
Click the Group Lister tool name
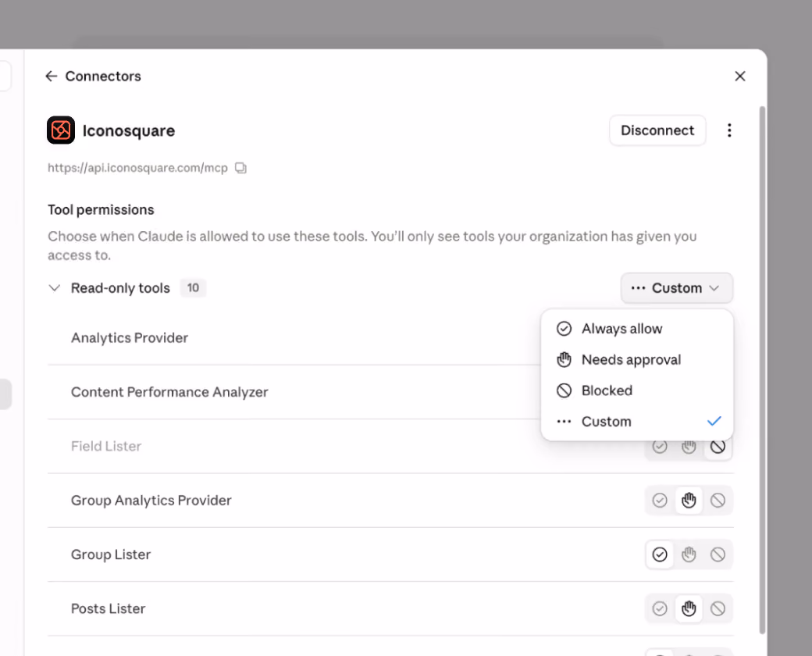[111, 554]
